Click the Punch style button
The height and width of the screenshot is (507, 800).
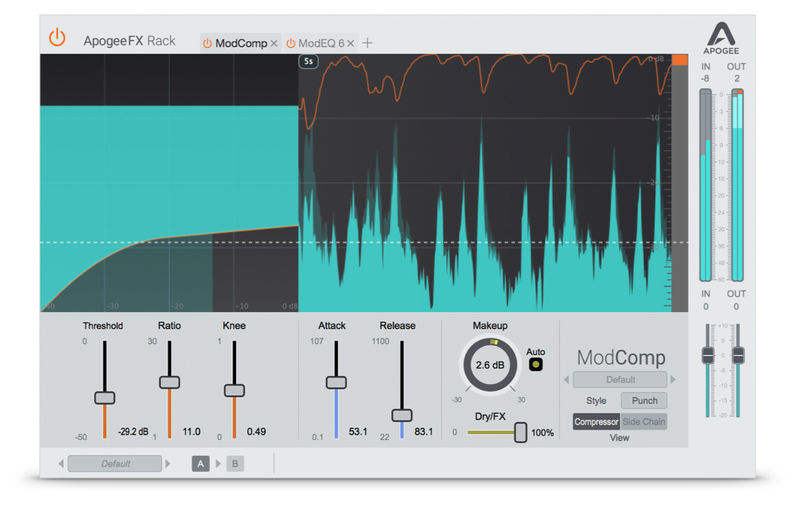644,401
